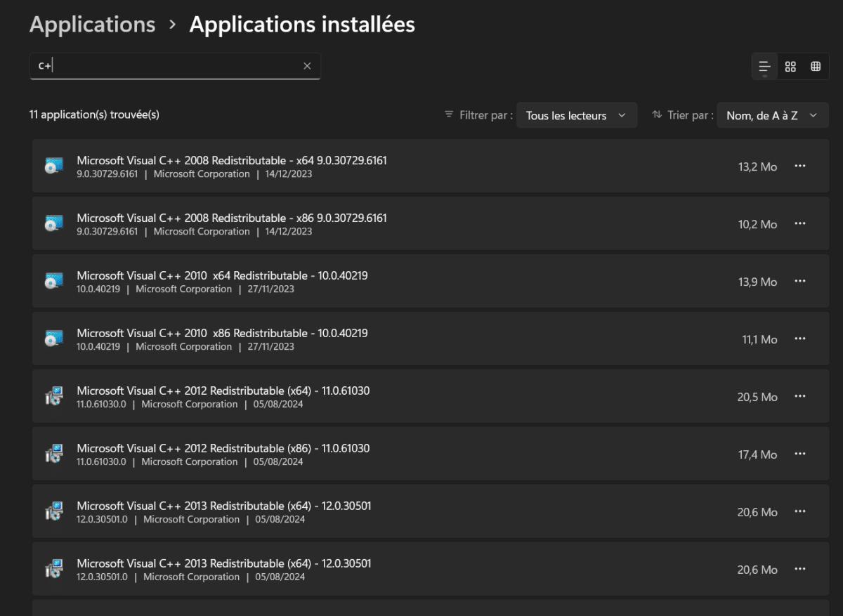The height and width of the screenshot is (616, 843).
Task: Switch to grid view layout
Action: pyautogui.click(x=790, y=67)
